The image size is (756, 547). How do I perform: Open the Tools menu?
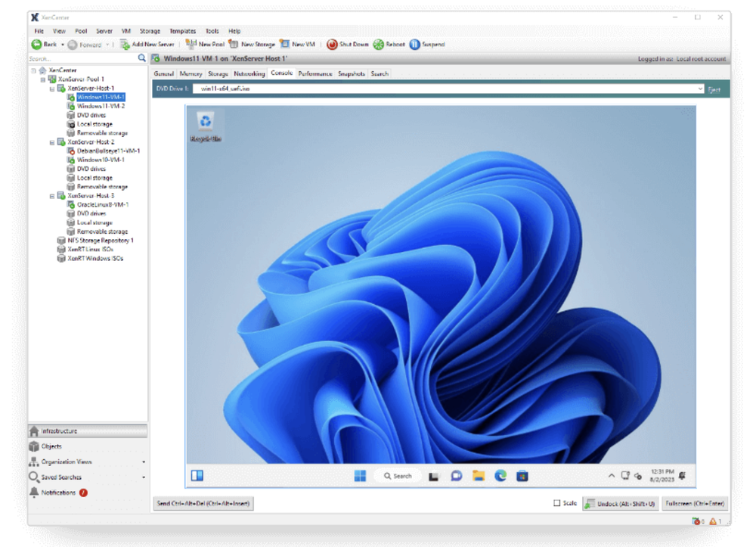point(212,31)
